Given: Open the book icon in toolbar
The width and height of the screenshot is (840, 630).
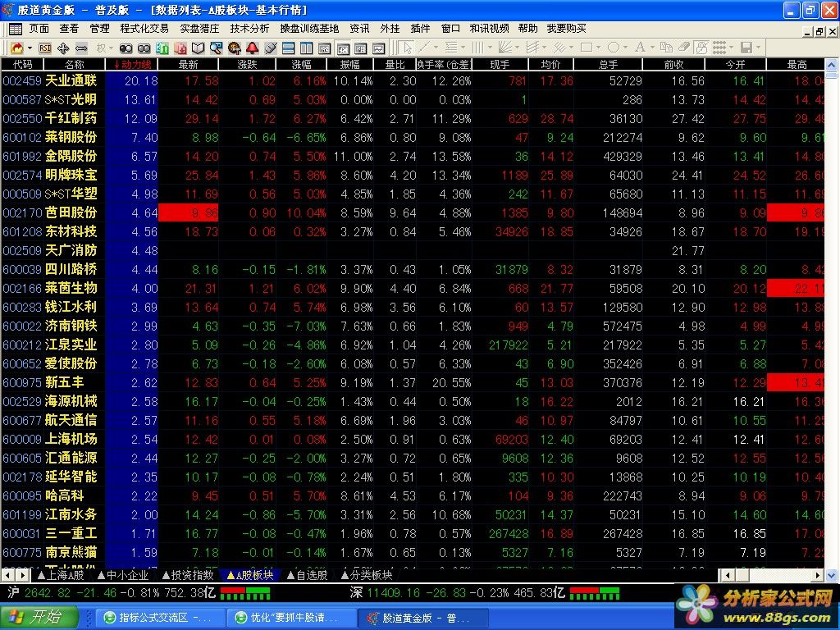Looking at the screenshot, I should tap(198, 48).
